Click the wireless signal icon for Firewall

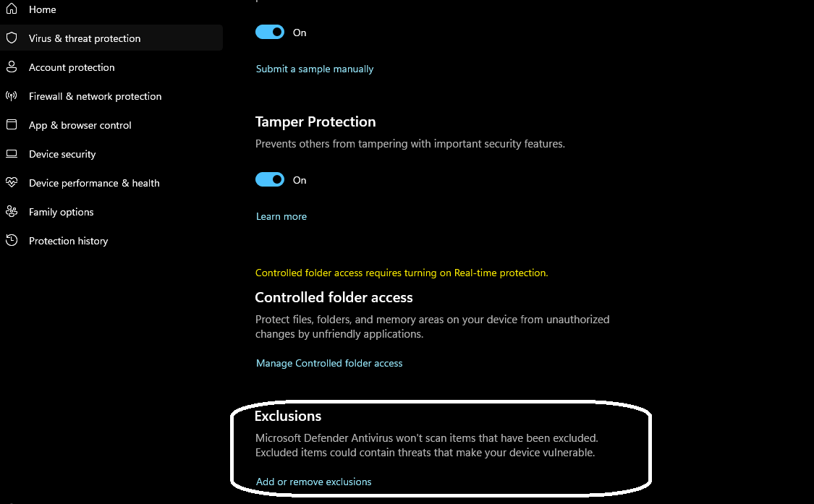[12, 96]
